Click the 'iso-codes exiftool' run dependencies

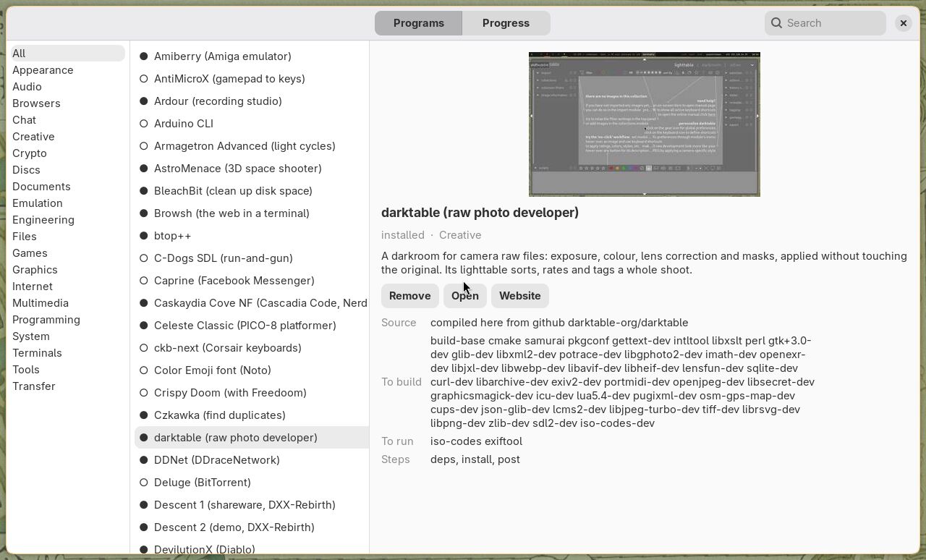(476, 441)
